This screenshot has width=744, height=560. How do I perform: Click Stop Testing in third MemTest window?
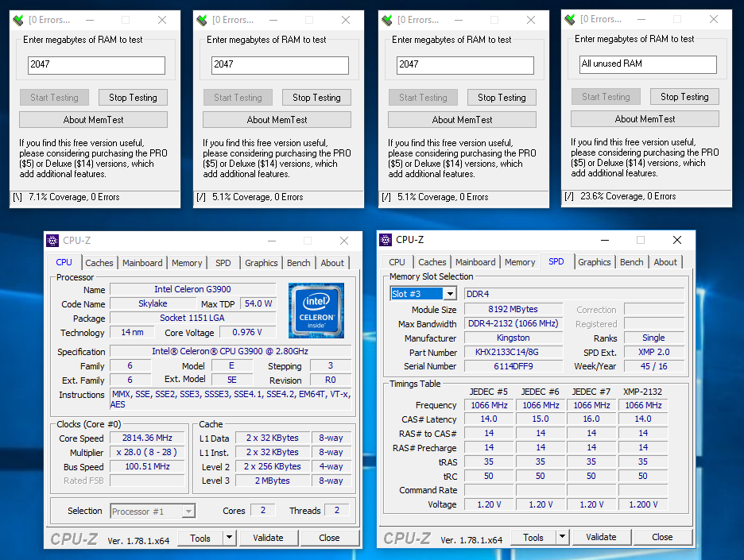pyautogui.click(x=502, y=97)
